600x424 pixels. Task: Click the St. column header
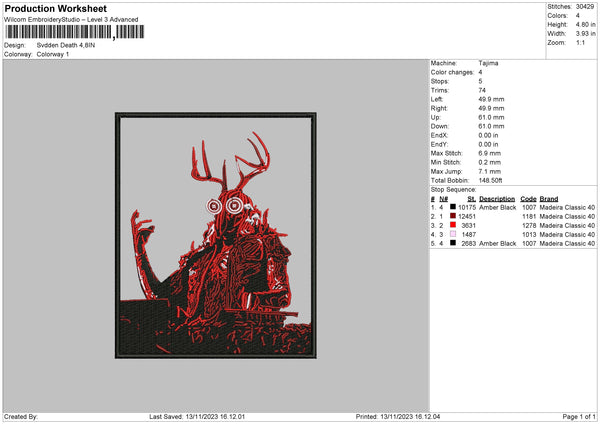[x=468, y=198]
